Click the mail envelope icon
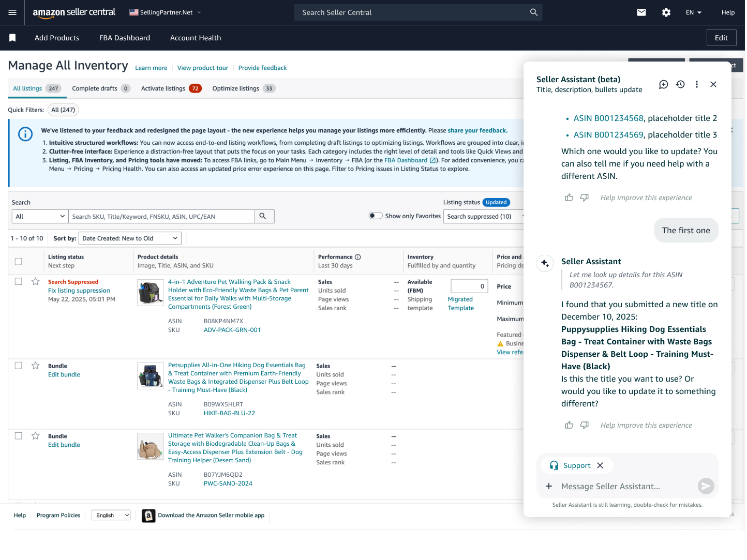This screenshot has width=747, height=560. (x=641, y=12)
